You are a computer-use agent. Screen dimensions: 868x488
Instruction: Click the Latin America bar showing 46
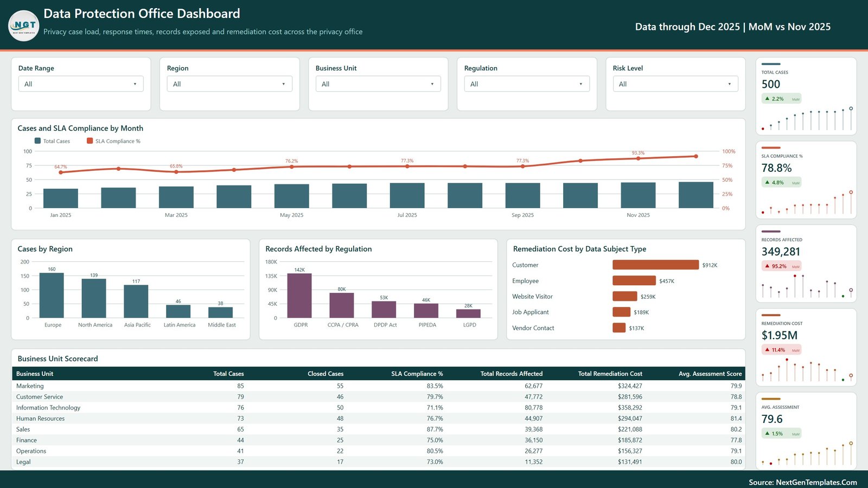178,311
